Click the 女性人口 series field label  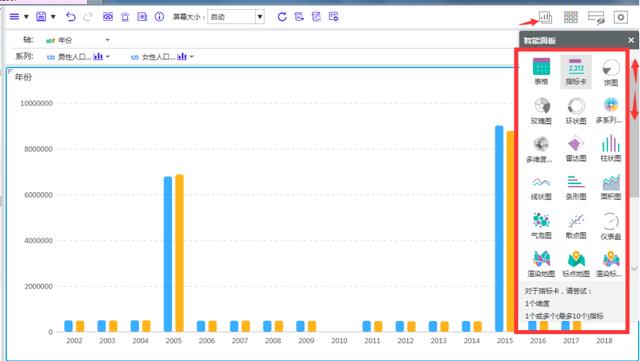point(158,57)
